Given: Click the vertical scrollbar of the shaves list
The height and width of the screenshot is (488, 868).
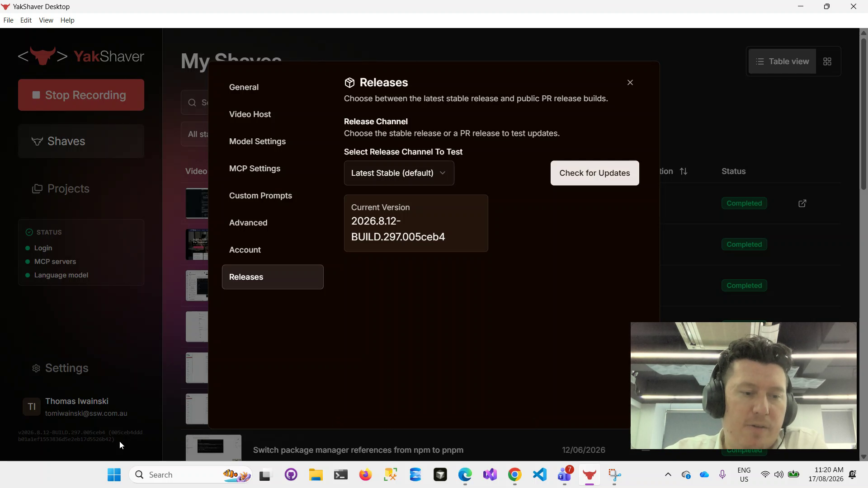Looking at the screenshot, I should click(x=863, y=113).
